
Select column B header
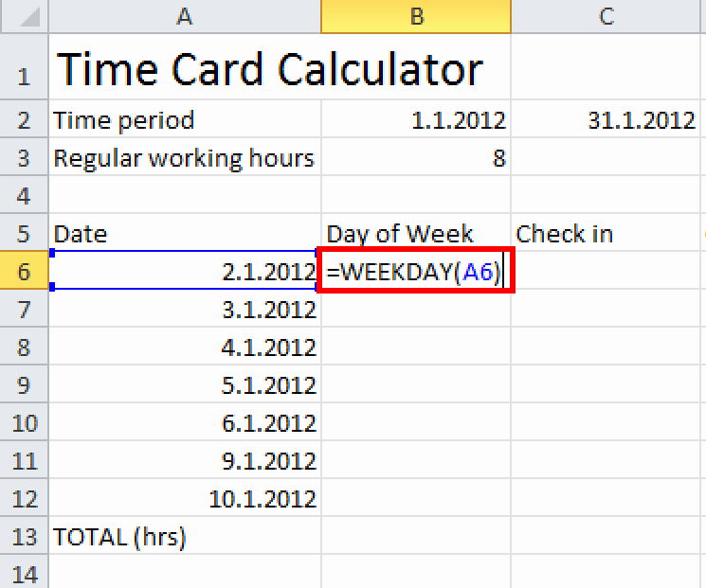[416, 14]
